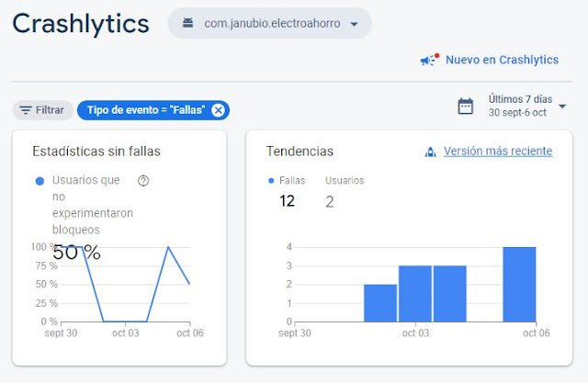Click the 50 % crash-free value
588x383 pixels.
pos(76,253)
